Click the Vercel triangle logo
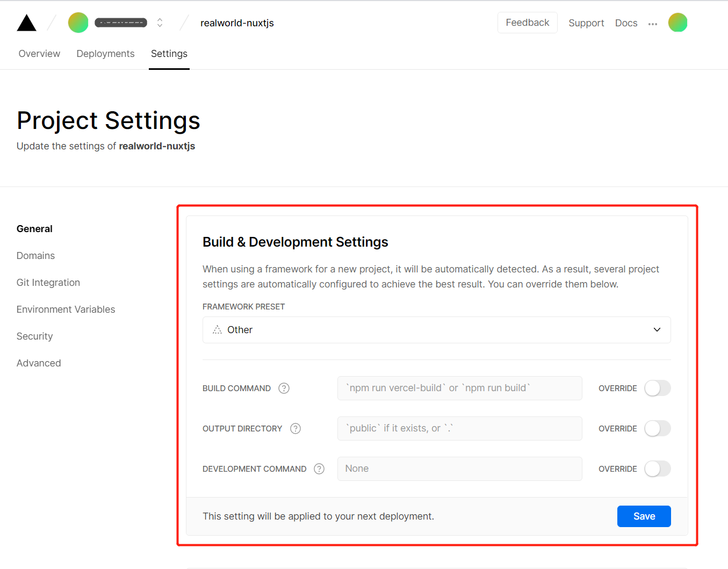 [x=26, y=23]
